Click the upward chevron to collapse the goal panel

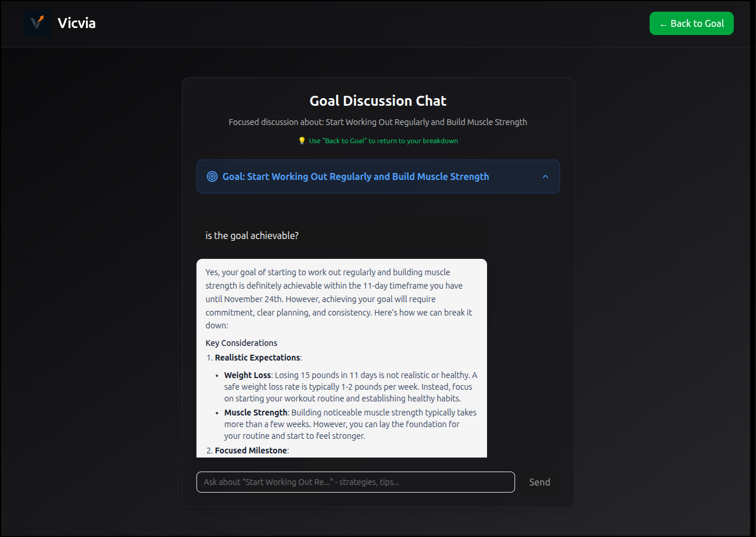point(545,176)
